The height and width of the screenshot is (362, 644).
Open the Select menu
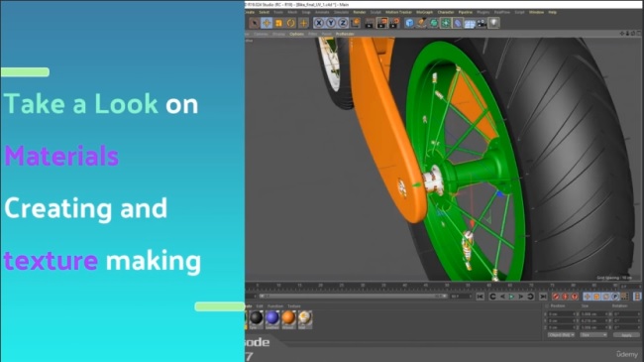click(265, 12)
